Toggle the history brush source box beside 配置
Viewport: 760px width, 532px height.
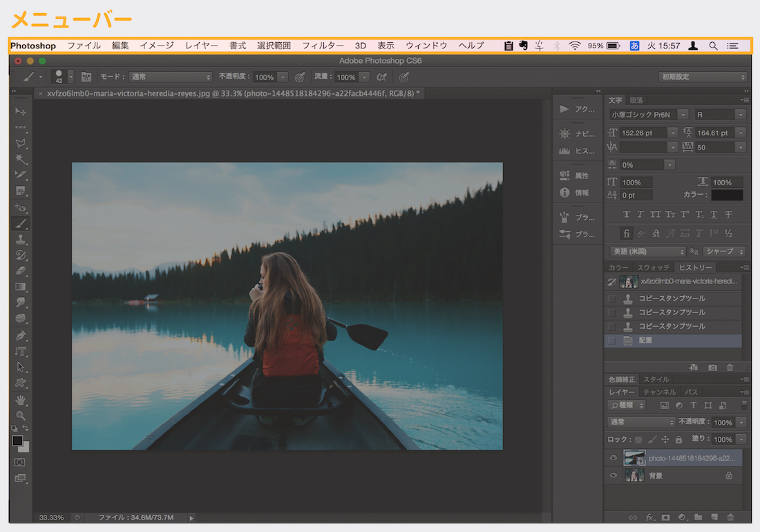point(611,340)
